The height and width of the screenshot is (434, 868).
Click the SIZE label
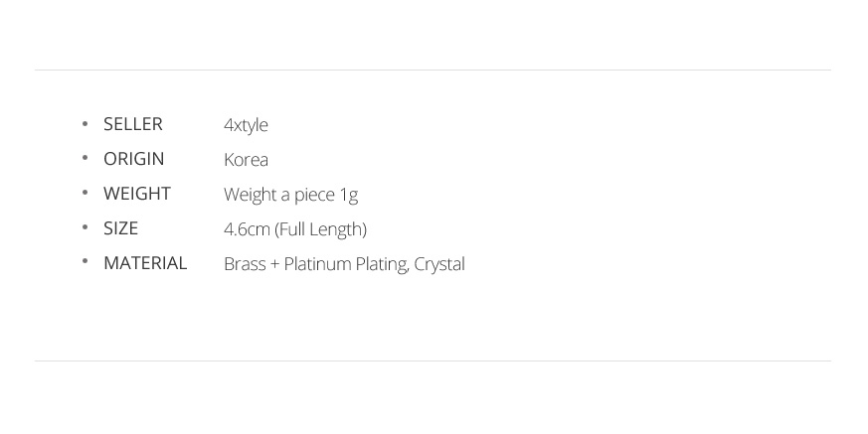point(120,228)
